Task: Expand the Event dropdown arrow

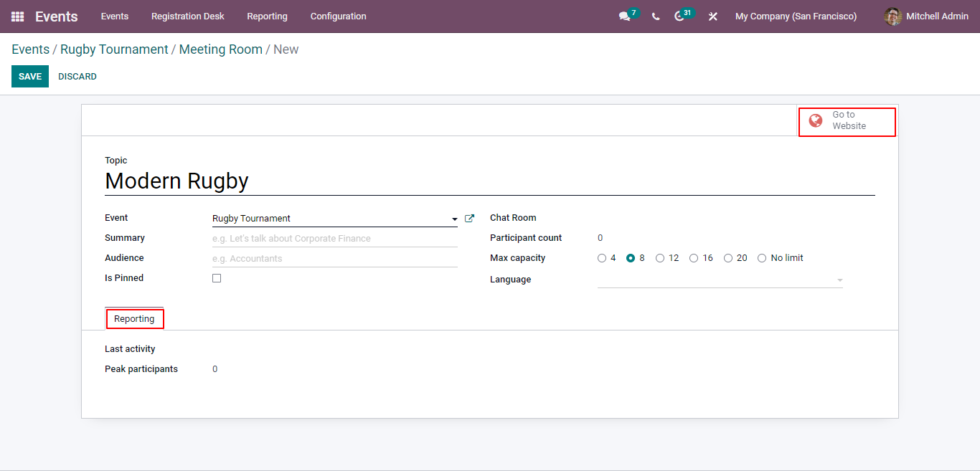Action: point(455,219)
